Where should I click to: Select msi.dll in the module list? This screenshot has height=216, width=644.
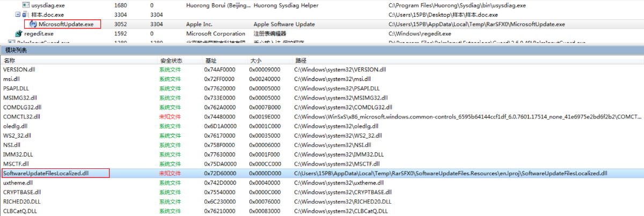tap(11, 79)
